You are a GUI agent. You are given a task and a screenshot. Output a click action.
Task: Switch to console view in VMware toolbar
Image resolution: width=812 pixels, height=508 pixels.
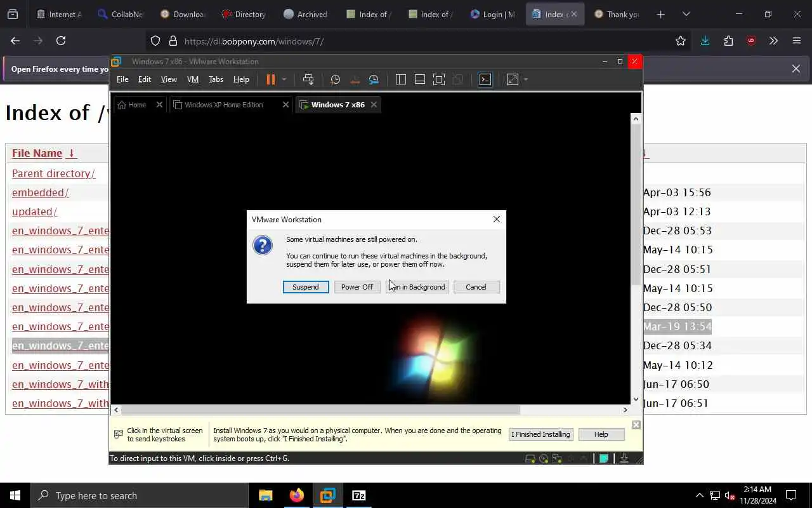485,79
